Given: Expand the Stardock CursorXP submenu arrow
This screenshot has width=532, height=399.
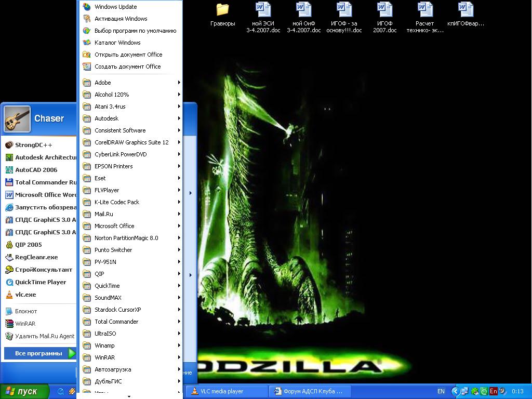Looking at the screenshot, I should (x=179, y=310).
